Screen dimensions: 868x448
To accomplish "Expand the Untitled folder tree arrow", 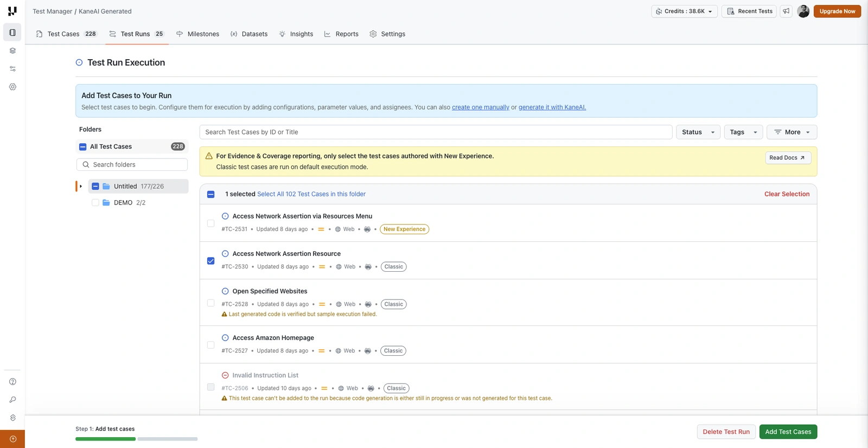I will [81, 186].
